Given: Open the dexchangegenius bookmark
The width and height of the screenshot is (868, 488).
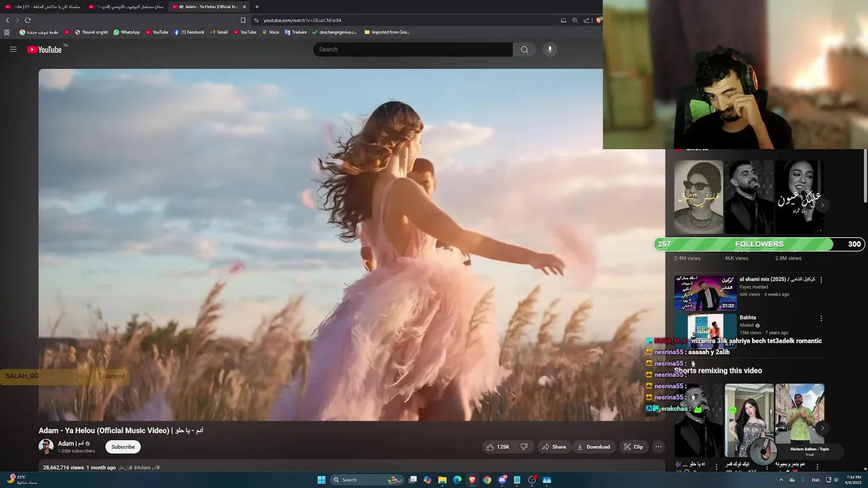Looking at the screenshot, I should point(334,32).
